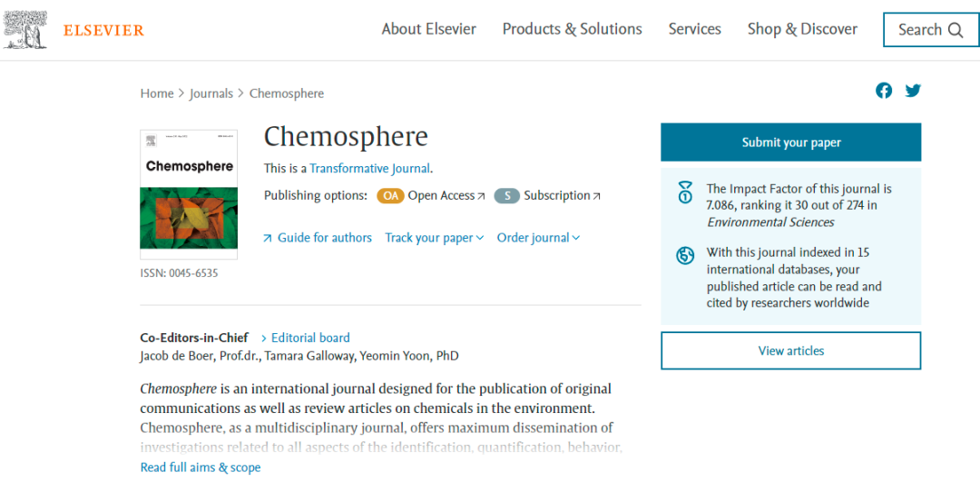Screen dimensions: 980x492
Task: Click the indexed databases globe icon
Action: click(685, 256)
